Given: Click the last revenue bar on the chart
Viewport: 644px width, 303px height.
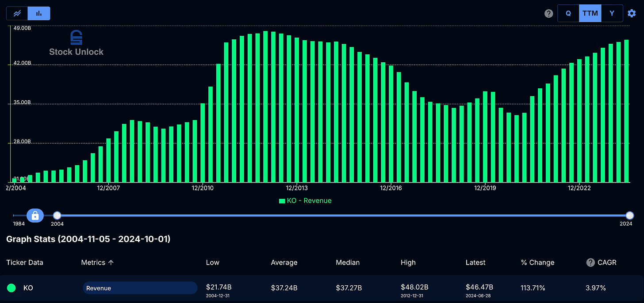Looking at the screenshot, I should pos(626,111).
